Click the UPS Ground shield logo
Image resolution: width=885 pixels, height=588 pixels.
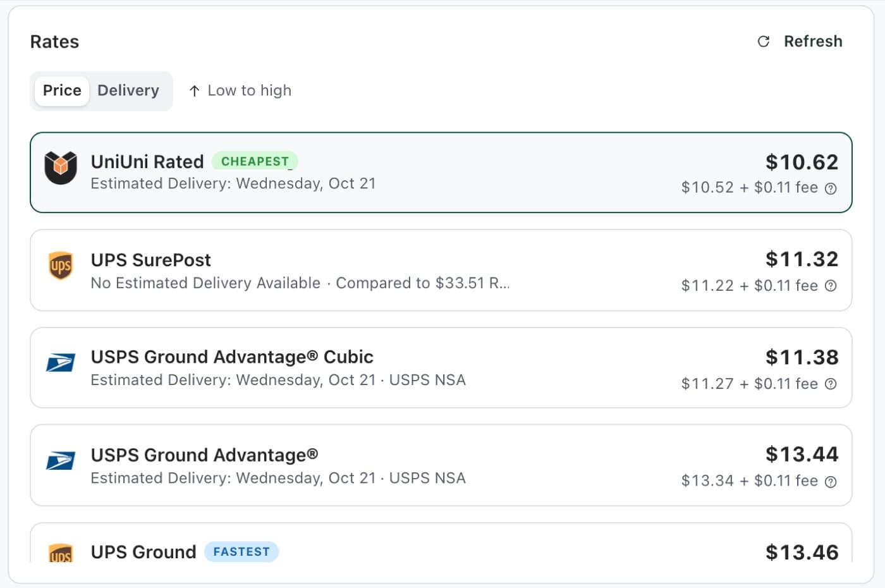[x=61, y=553]
